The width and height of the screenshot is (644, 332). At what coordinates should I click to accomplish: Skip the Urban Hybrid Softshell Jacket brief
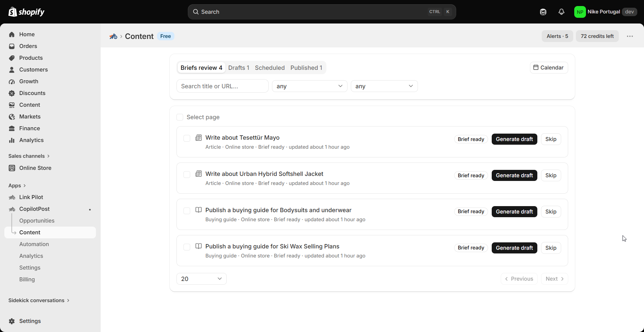551,176
